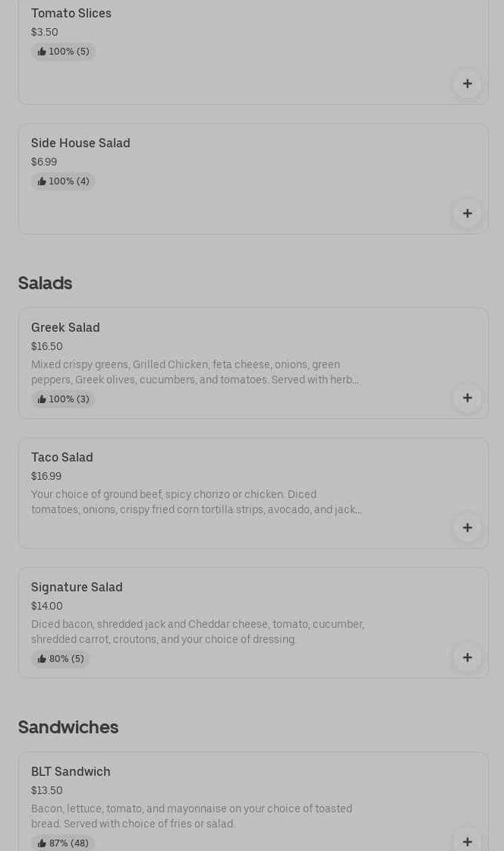Screen dimensions: 504x851
Task: Add Taco Salad using plus icon
Action: point(467,528)
